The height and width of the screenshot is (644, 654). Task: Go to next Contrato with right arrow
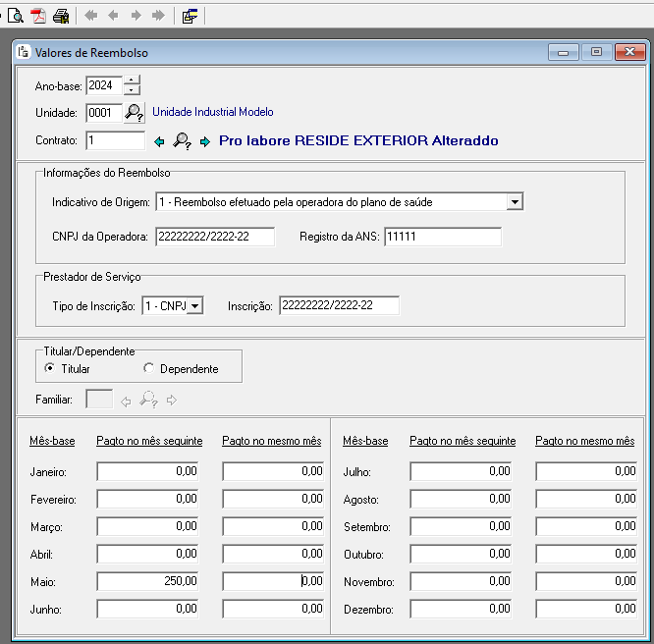point(204,141)
